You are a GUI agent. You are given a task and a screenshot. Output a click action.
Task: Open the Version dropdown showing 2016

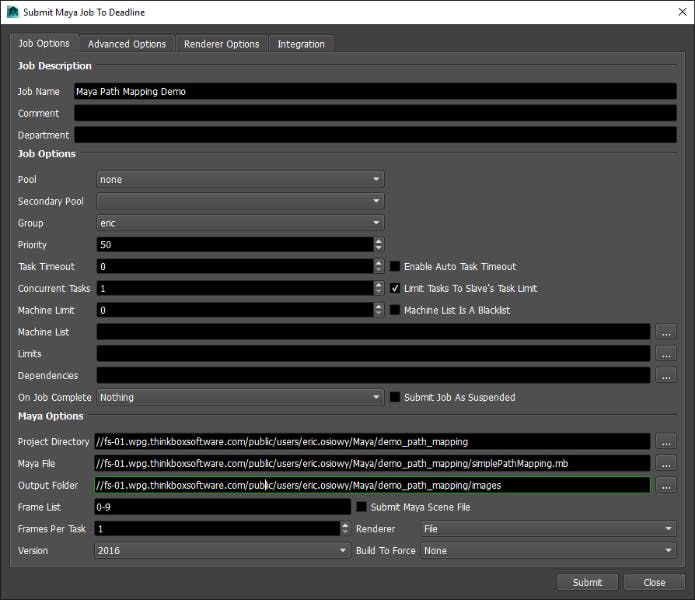pyautogui.click(x=222, y=550)
